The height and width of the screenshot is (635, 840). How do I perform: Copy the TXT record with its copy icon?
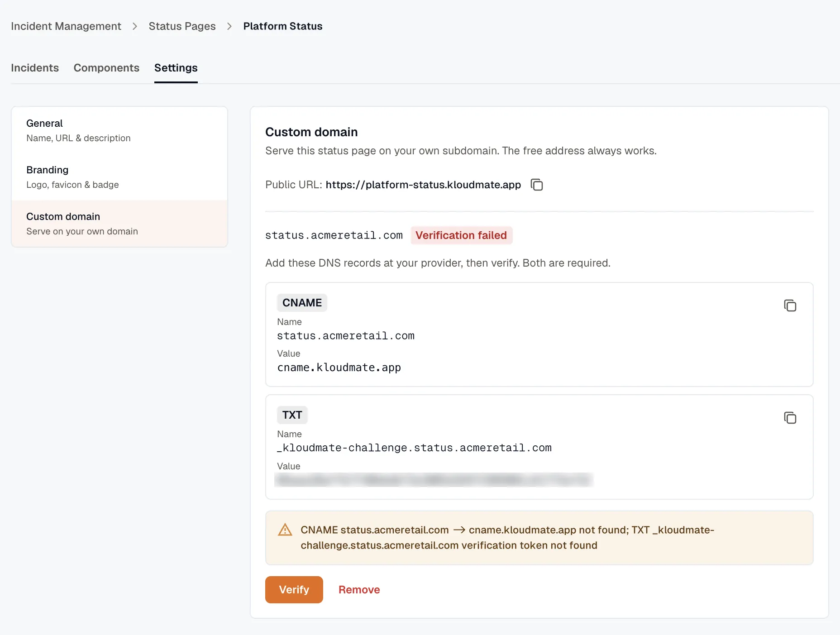790,418
